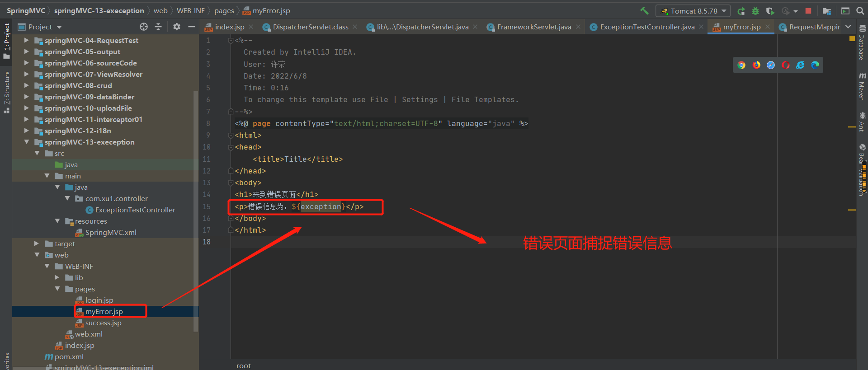Open Search Everywhere magnifier icon

pyautogui.click(x=860, y=11)
